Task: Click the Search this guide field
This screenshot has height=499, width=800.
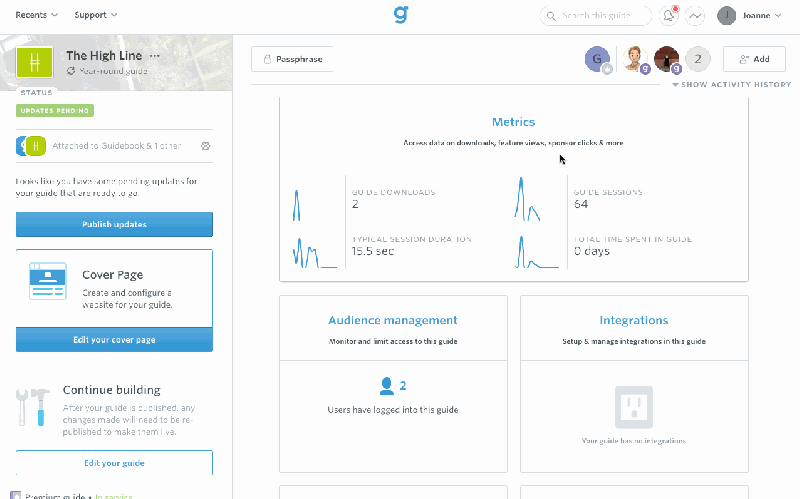Action: [x=595, y=15]
